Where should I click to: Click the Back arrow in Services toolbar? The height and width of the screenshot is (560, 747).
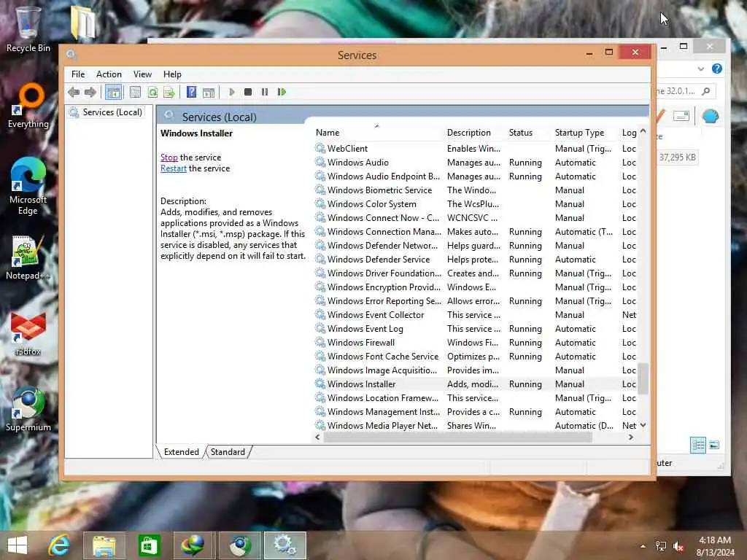click(74, 92)
